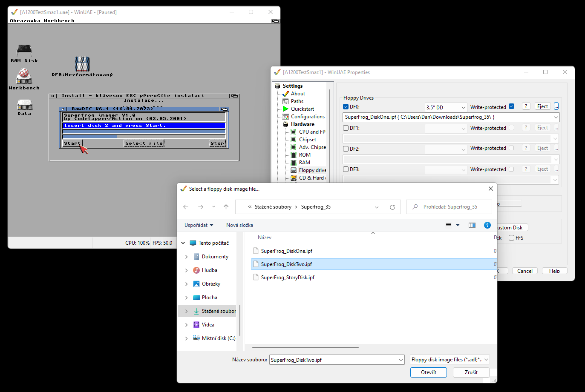Toggle the FFS checkbox
Image resolution: width=585 pixels, height=392 pixels.
coord(511,238)
